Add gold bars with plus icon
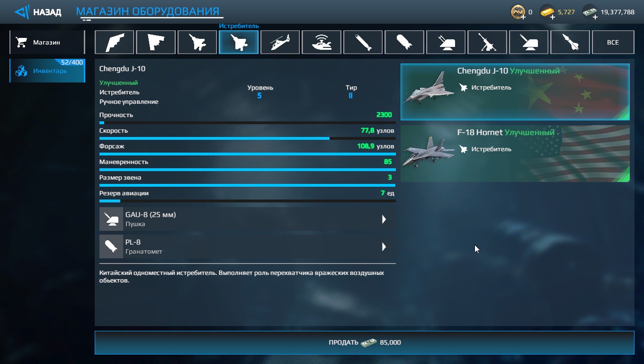Image resolution: width=644 pixels, height=364 pixels. [x=552, y=17]
